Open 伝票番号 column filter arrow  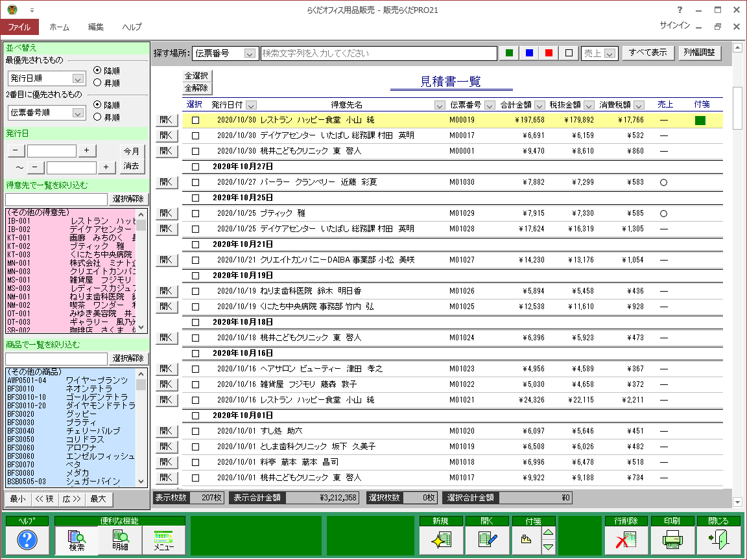490,105
